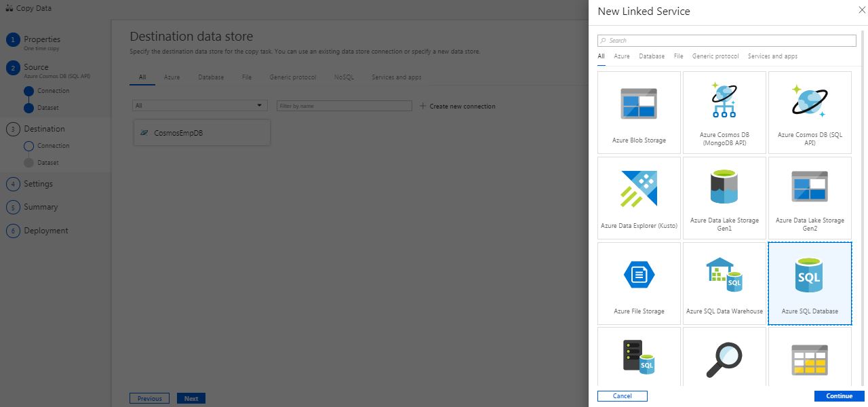Select Azure Cosmos DB (MongoDB API) service
Viewport: 868px width, 407px height.
pos(724,113)
